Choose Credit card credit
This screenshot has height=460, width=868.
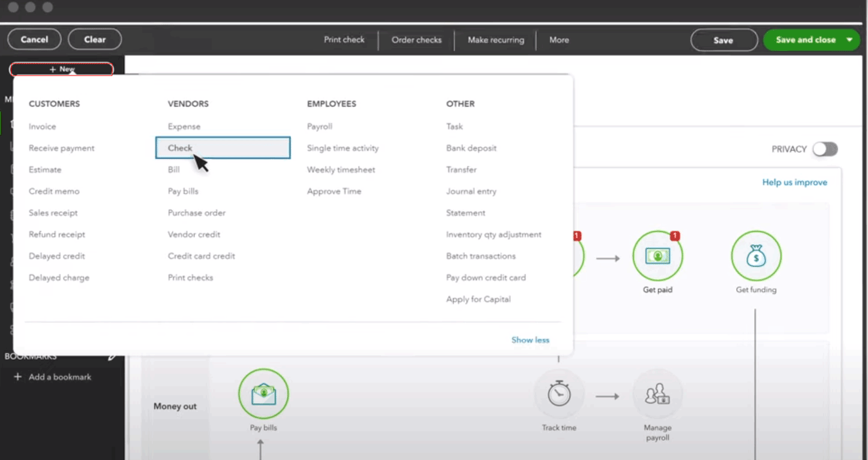point(202,256)
